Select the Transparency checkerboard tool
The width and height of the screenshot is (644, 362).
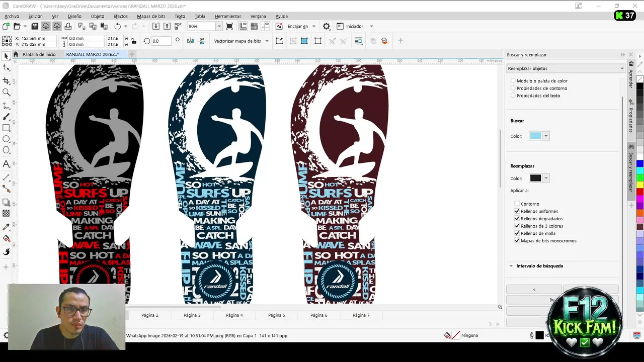click(x=6, y=213)
